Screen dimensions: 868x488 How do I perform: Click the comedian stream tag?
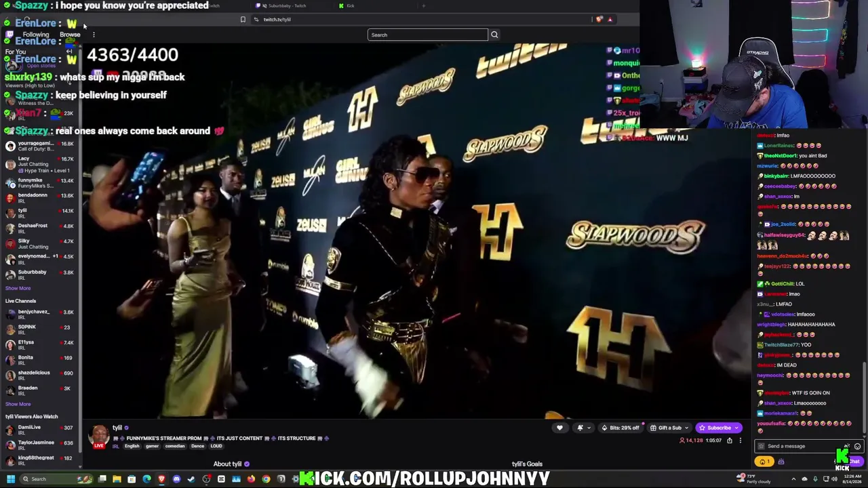[174, 446]
